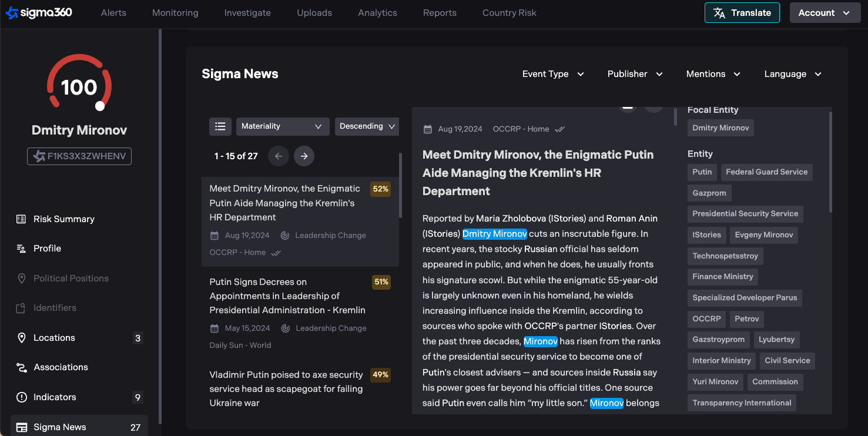Viewport: 868px width, 436px height.
Task: Open Risk Summary in the sidebar
Action: tap(63, 219)
